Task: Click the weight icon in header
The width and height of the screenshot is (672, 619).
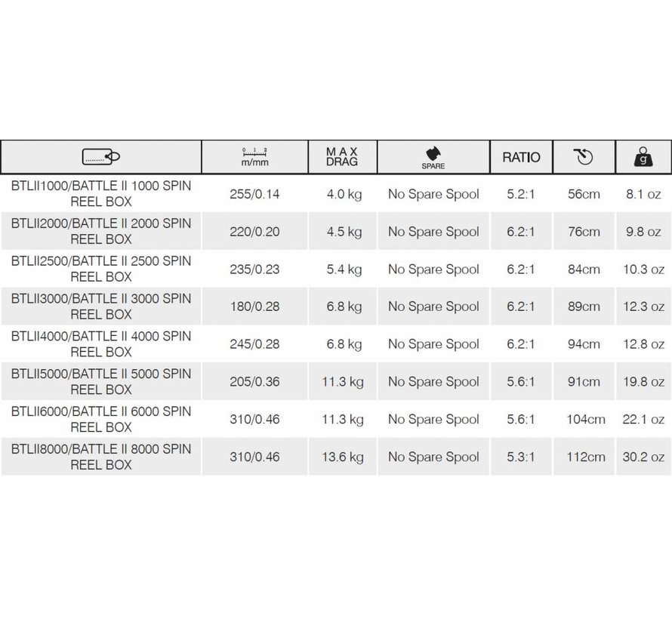Action: click(643, 157)
